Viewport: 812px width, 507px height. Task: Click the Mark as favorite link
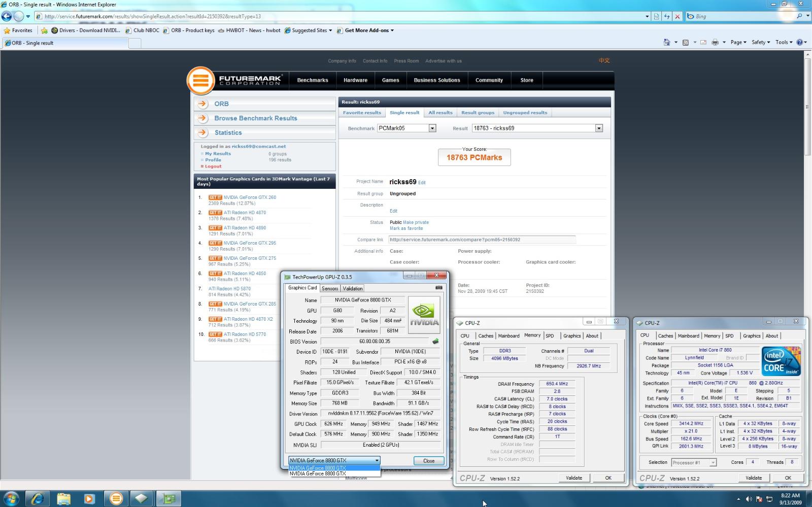tap(406, 228)
